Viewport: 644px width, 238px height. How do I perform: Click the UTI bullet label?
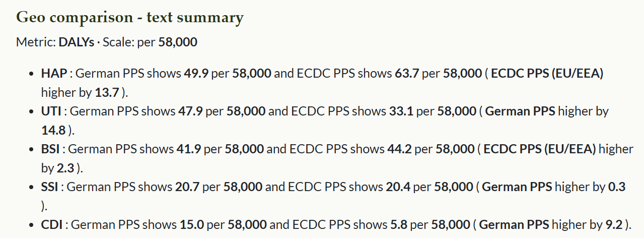point(52,111)
